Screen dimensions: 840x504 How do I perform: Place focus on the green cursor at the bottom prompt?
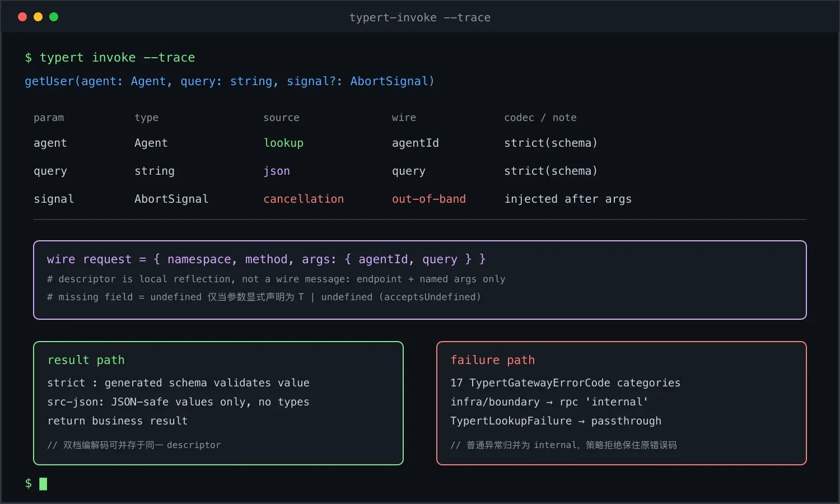point(43,484)
